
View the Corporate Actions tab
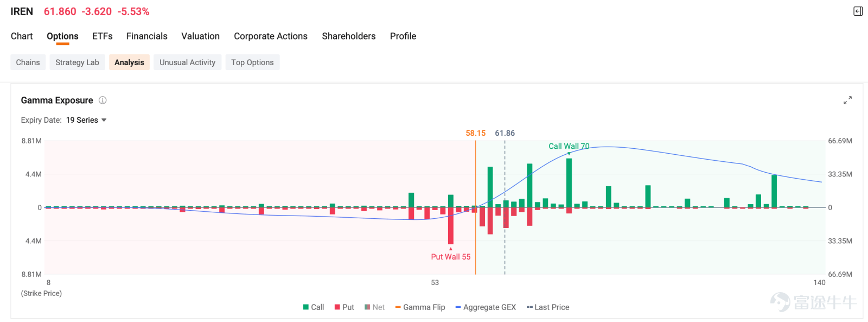(x=271, y=36)
